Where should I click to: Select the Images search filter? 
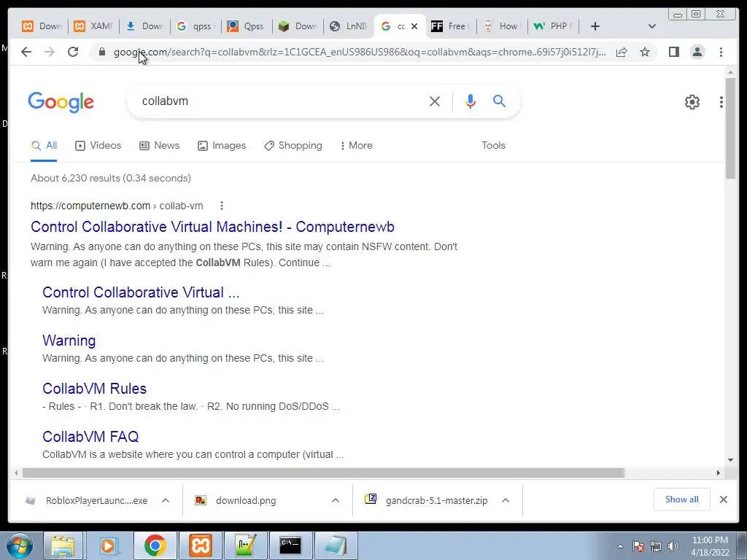(222, 146)
